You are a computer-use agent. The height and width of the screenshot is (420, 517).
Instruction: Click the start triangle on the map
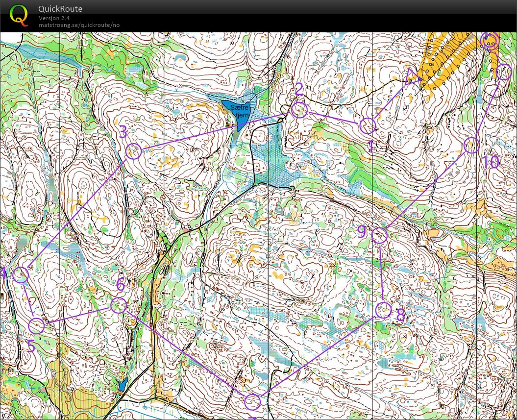tap(412, 77)
